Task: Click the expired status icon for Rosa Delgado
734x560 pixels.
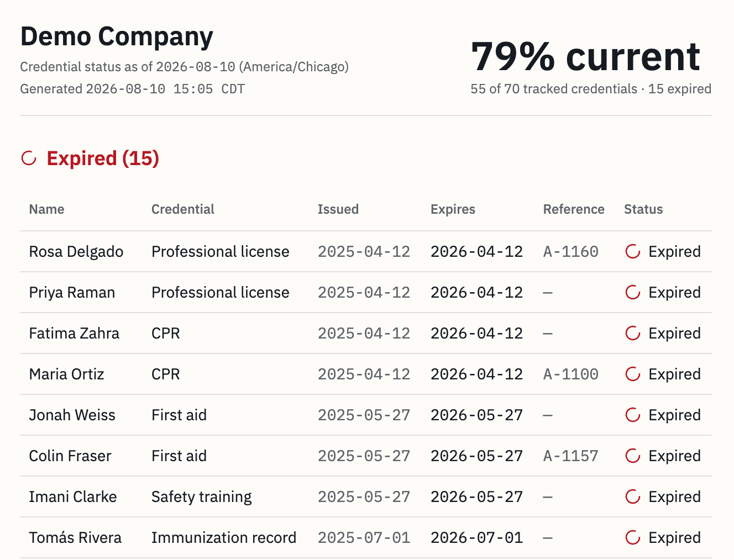Action: click(633, 252)
